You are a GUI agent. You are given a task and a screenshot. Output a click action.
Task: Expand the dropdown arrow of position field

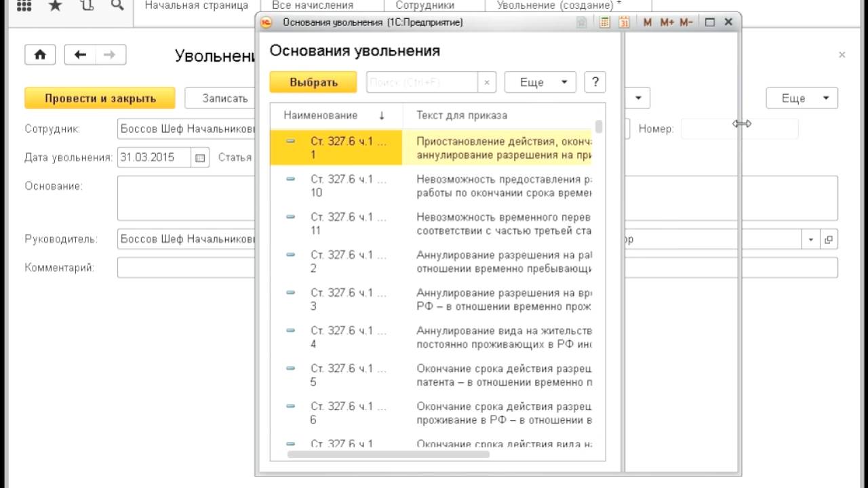[x=811, y=239]
